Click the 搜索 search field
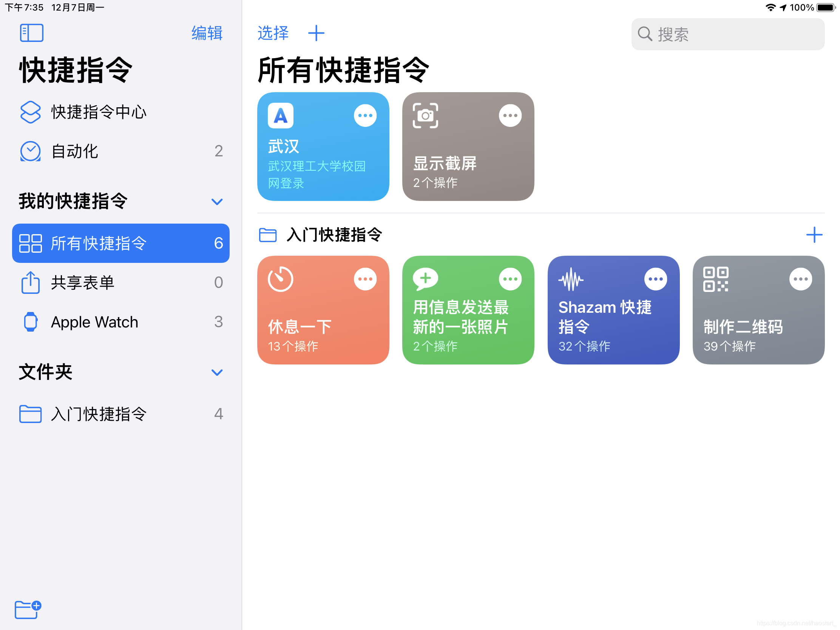This screenshot has height=630, width=840. click(727, 34)
